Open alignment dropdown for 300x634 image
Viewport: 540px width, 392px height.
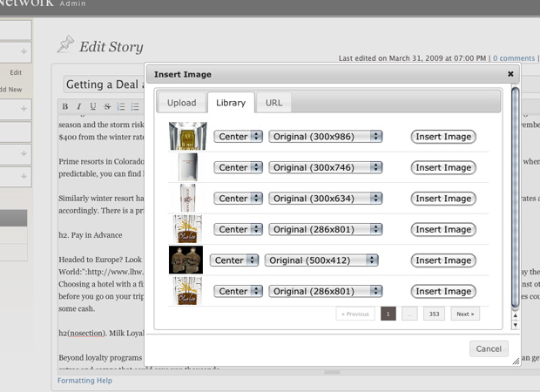tap(238, 199)
